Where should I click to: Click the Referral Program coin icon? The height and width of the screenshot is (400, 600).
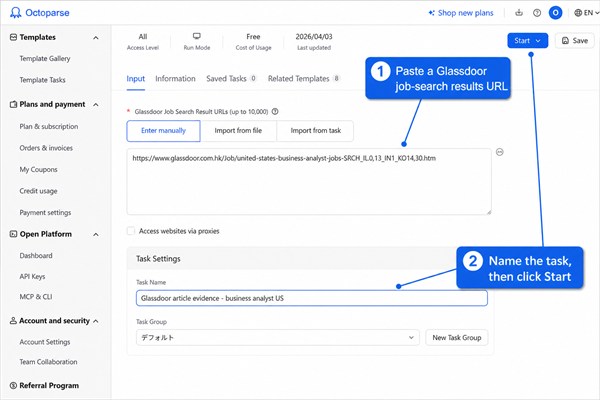click(13, 385)
